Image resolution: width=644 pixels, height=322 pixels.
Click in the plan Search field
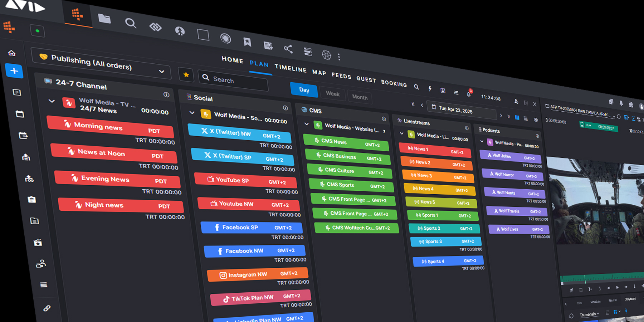pyautogui.click(x=233, y=80)
